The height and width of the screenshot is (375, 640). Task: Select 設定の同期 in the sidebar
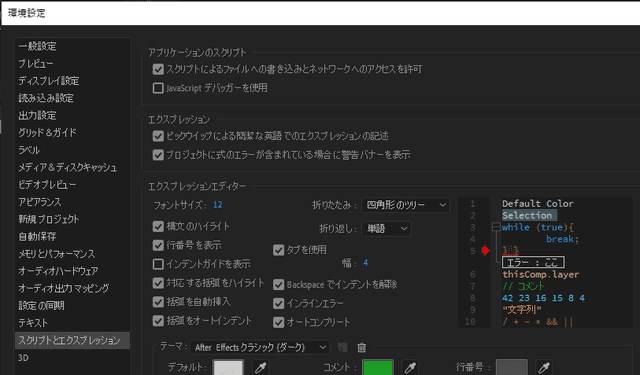pyautogui.click(x=72, y=306)
